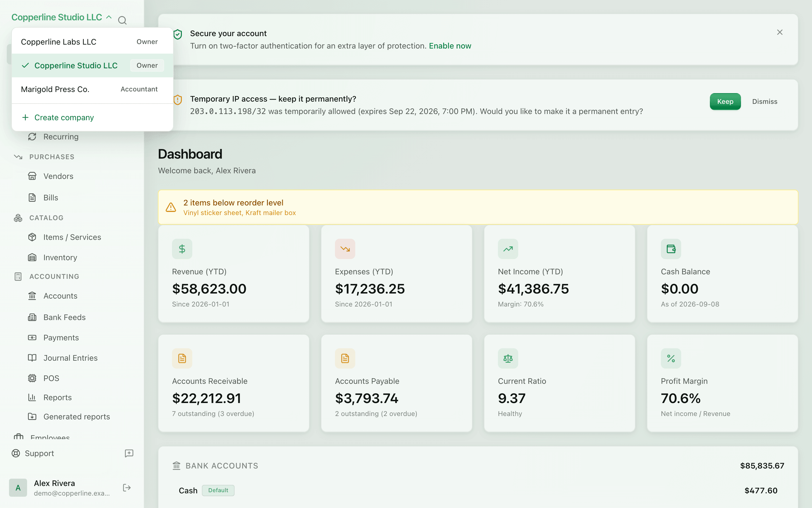Open the Support lifebuoy link

[33, 453]
